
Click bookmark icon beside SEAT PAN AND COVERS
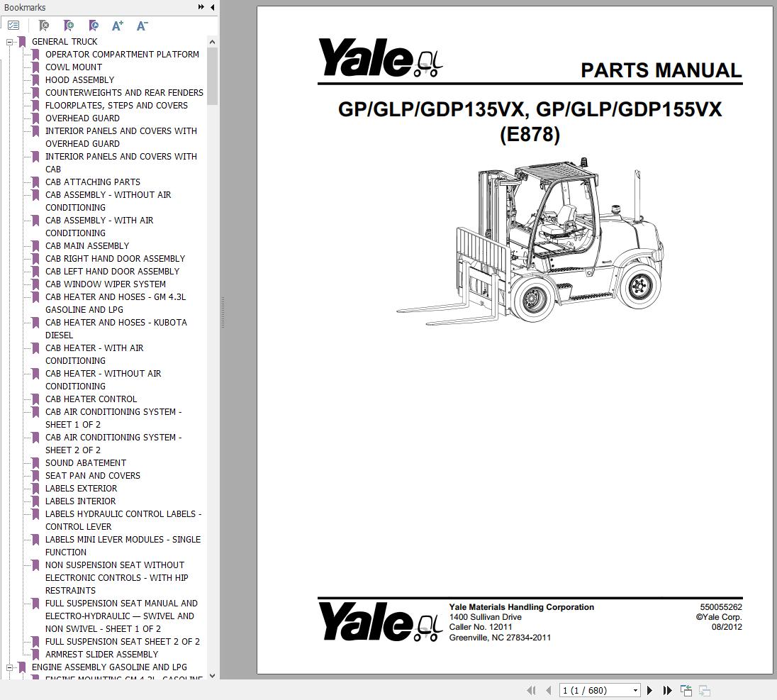pyautogui.click(x=35, y=475)
